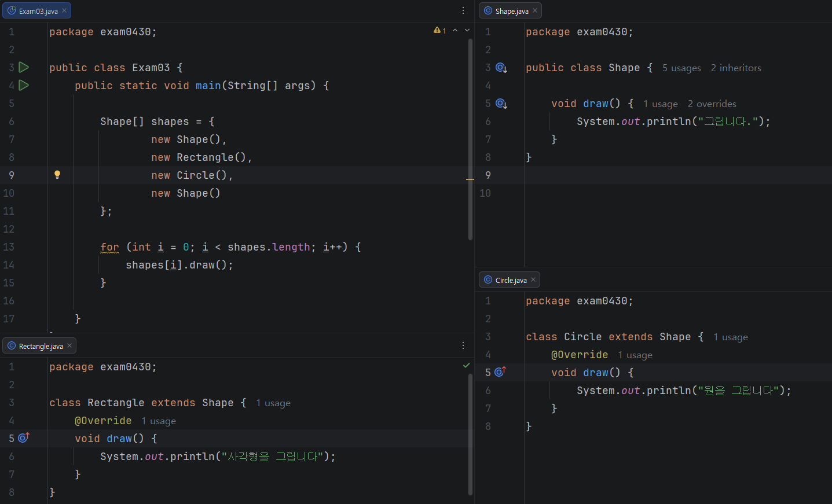
Task: Click line number 13 in Exam03 gutter
Action: [x=9, y=247]
